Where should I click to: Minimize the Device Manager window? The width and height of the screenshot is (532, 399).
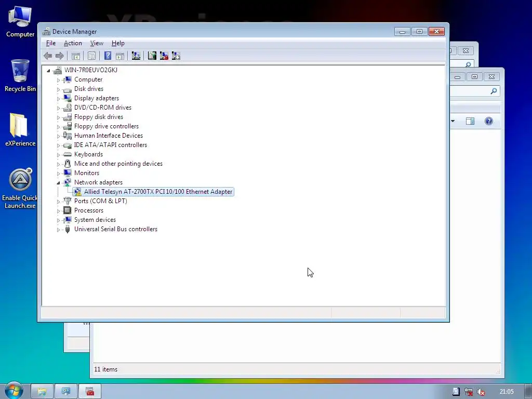(x=402, y=32)
